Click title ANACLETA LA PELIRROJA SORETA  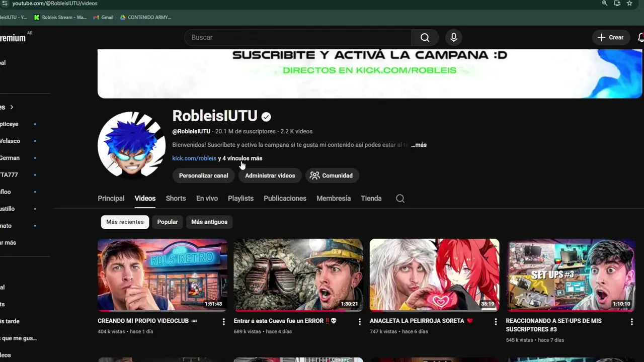tap(422, 321)
